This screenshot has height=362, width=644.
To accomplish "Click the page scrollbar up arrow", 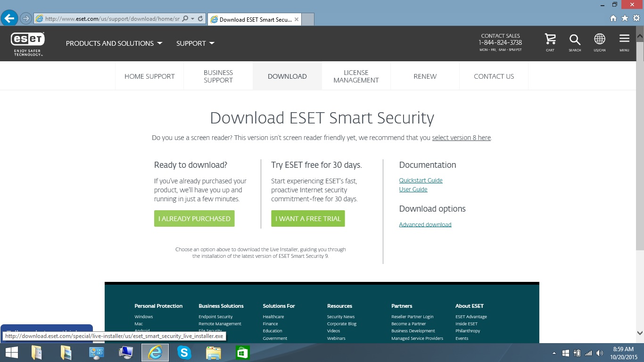I will click(640, 36).
